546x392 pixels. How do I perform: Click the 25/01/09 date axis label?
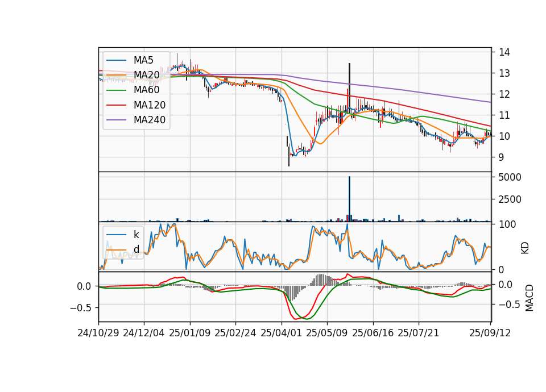[190, 333]
